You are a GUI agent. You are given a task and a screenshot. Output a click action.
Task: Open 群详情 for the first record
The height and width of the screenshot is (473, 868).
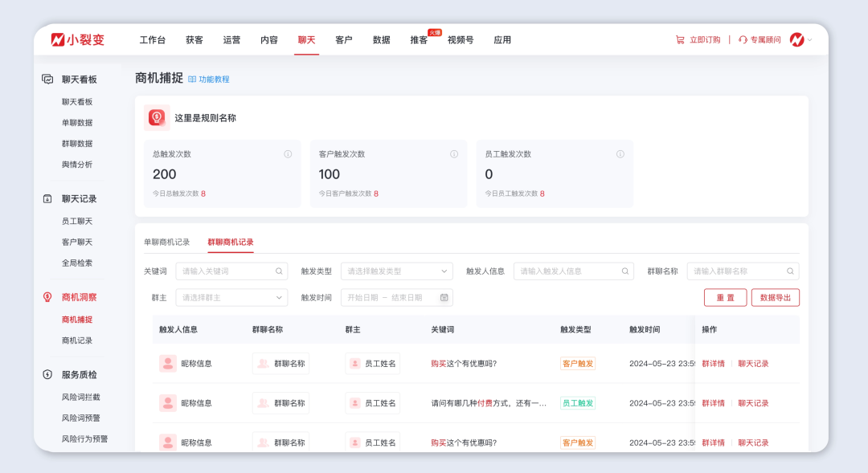(x=713, y=363)
